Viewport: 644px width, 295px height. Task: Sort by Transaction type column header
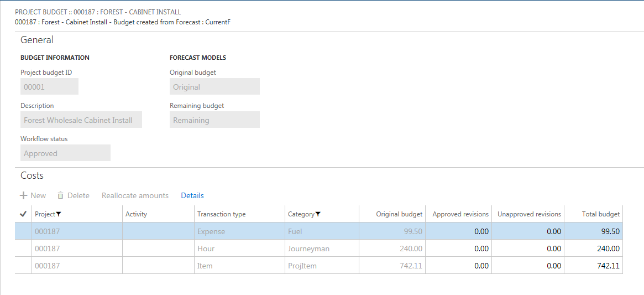coord(221,214)
